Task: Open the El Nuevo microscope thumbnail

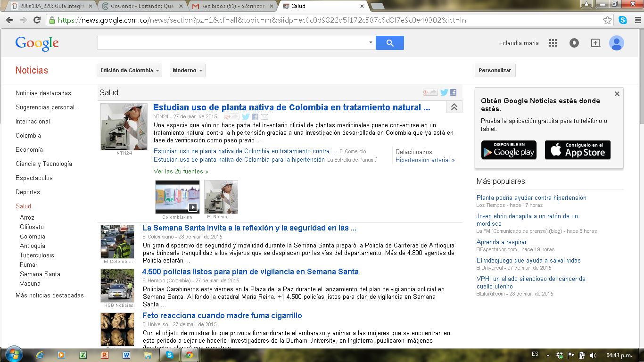Action: click(x=221, y=197)
